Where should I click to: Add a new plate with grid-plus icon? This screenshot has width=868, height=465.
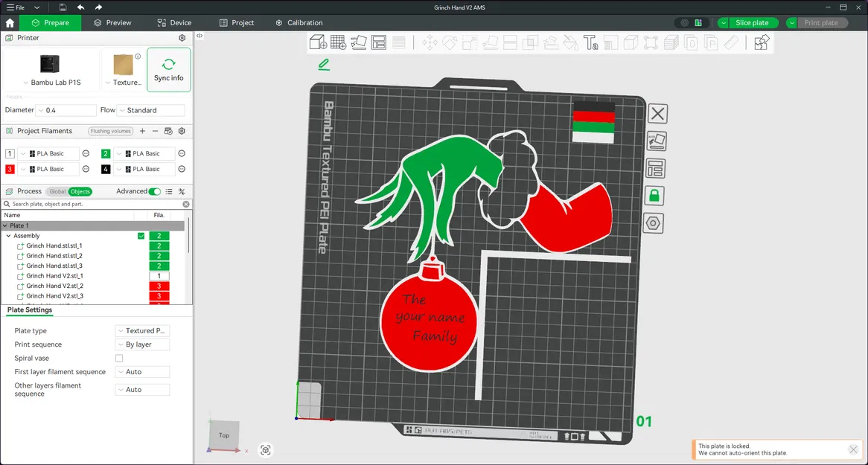click(x=338, y=42)
